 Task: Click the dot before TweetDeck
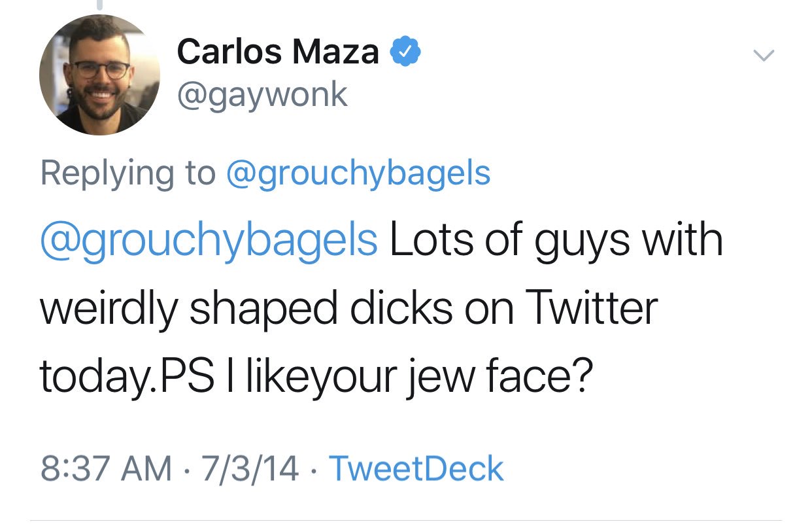314,470
